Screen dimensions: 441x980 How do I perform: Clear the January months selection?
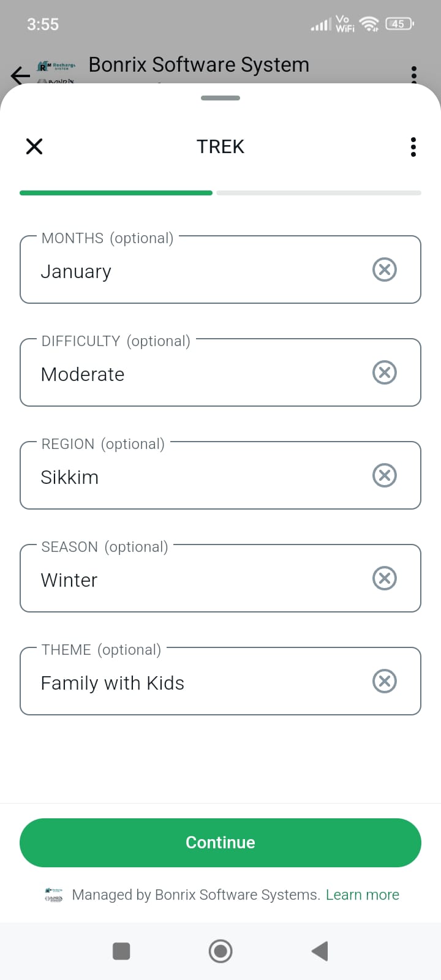385,269
